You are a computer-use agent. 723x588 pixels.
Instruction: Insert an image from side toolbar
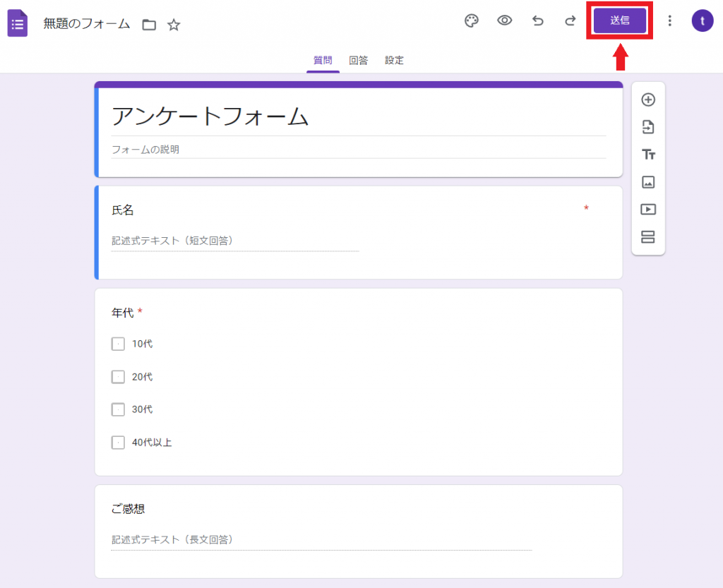[648, 182]
